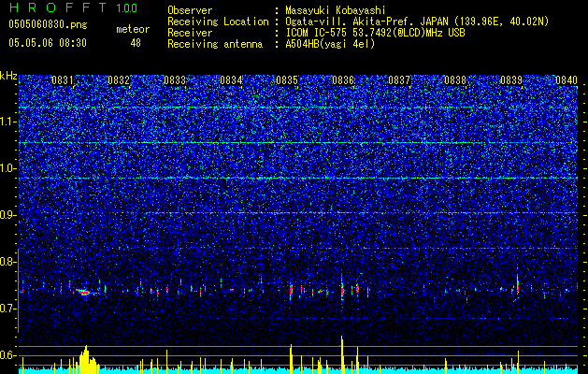Click the 0840 time label
Viewport: 588px width, 374px height.
click(566, 80)
